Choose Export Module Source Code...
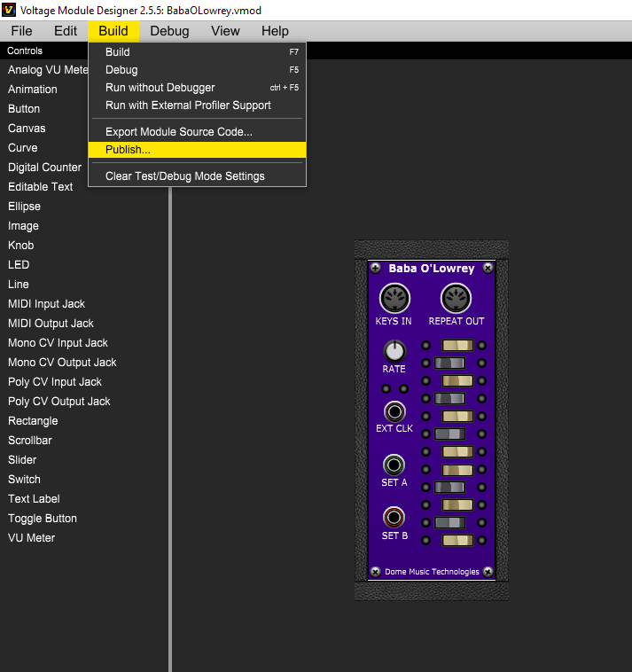 [x=197, y=132]
